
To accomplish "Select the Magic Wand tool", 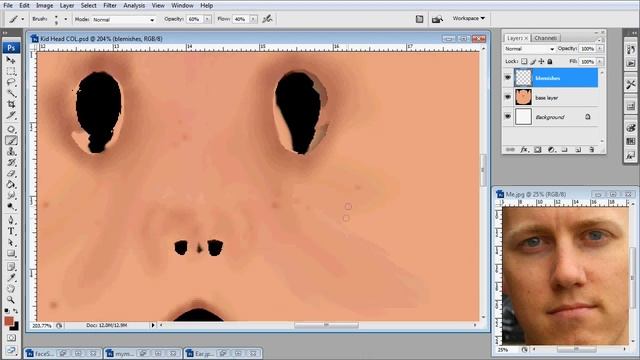I will (x=11, y=93).
